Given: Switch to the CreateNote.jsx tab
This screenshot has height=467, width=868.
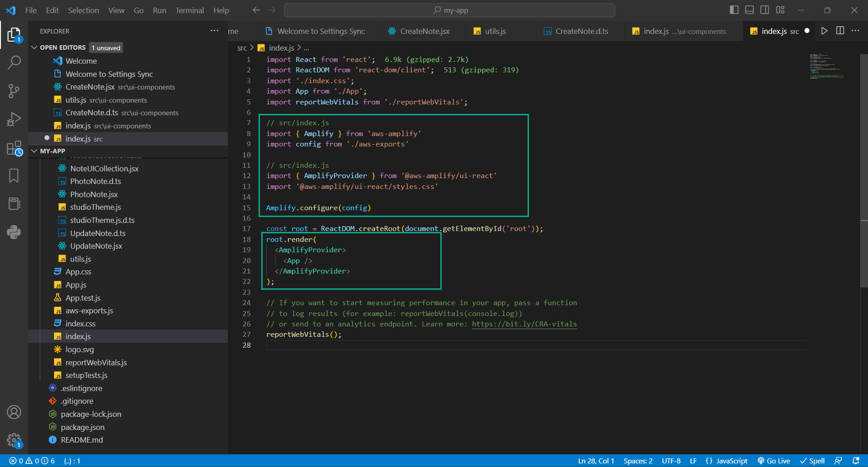Looking at the screenshot, I should coord(425,31).
